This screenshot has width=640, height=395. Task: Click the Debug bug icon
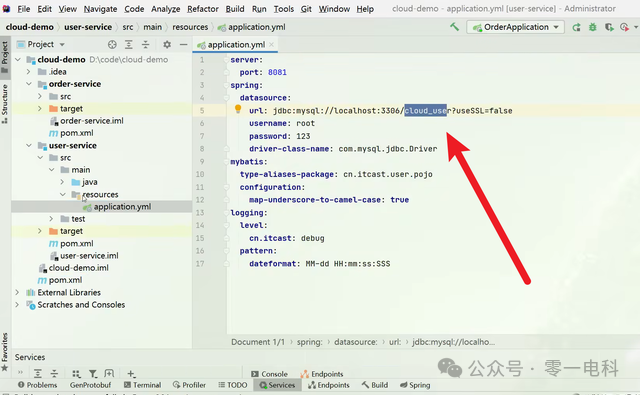[x=593, y=27]
